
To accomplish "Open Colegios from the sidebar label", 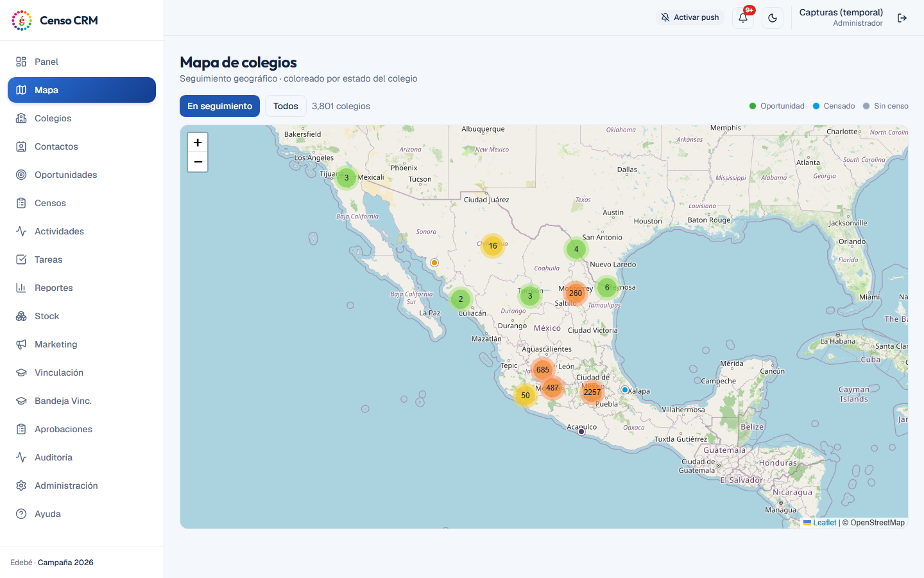I will 53,118.
